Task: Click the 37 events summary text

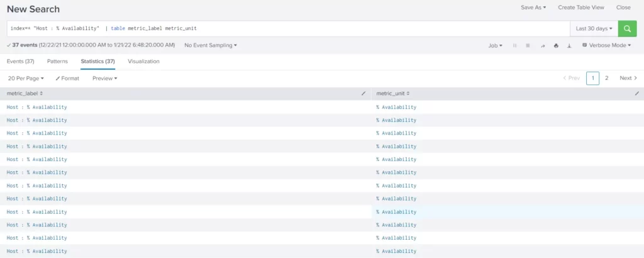Action: 25,45
